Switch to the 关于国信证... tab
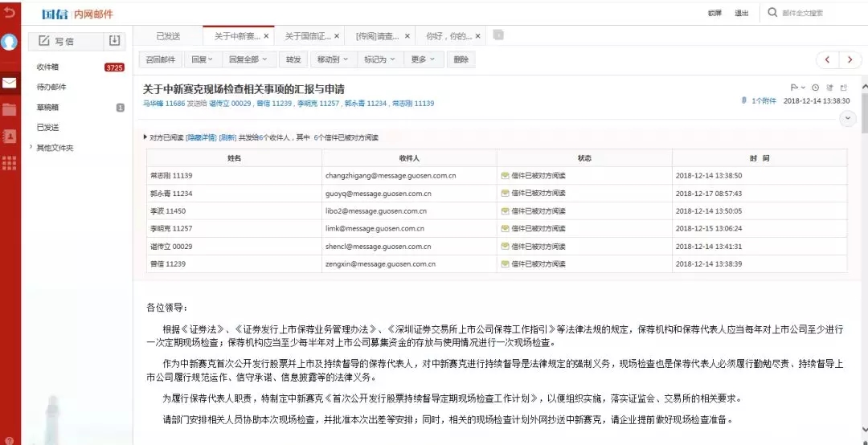The height and width of the screenshot is (445, 868). coord(308,36)
